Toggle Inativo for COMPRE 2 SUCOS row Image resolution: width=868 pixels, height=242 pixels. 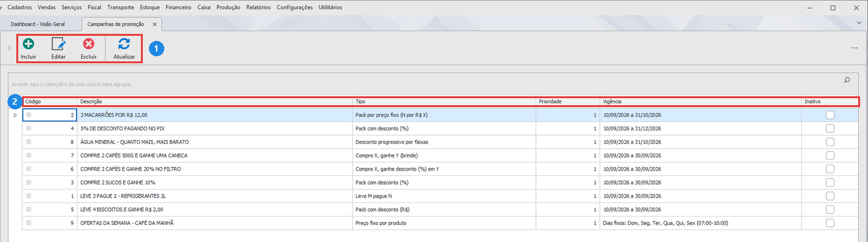point(830,182)
